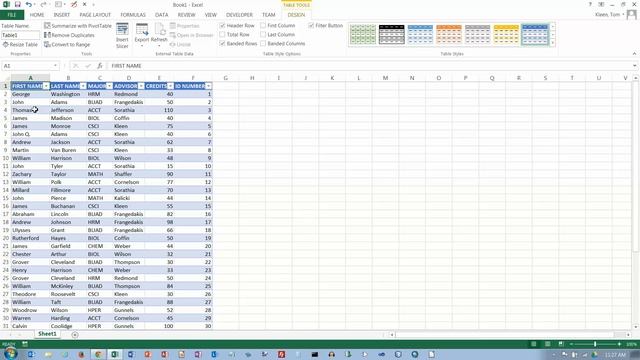Expand the Table Styles gallery
The height and width of the screenshot is (360, 640).
click(553, 43)
